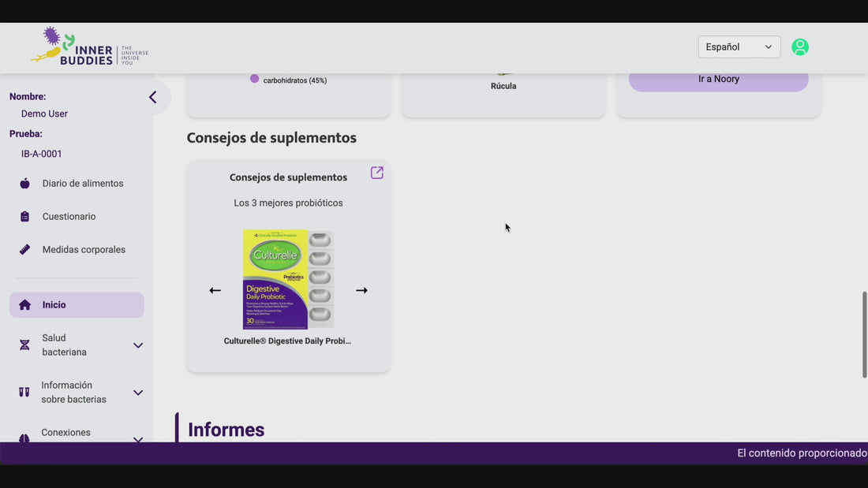Click the Inner Buddies logo
This screenshot has height=488, width=868.
[x=89, y=47]
